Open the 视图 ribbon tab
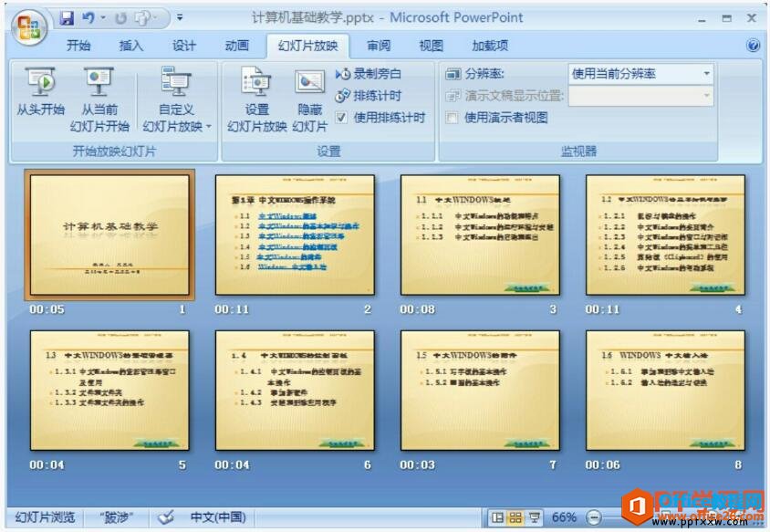Image resolution: width=770 pixels, height=532 pixels. pyautogui.click(x=432, y=46)
